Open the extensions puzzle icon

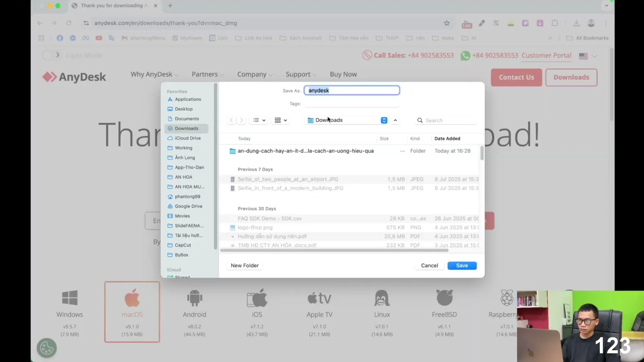click(x=555, y=23)
